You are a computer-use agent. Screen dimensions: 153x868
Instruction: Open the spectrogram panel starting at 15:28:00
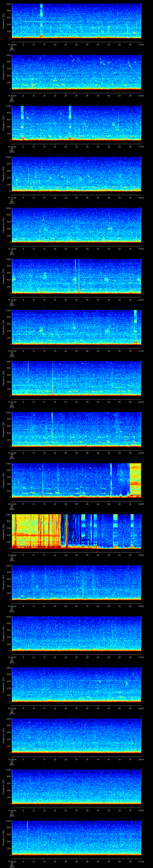tap(76, 736)
